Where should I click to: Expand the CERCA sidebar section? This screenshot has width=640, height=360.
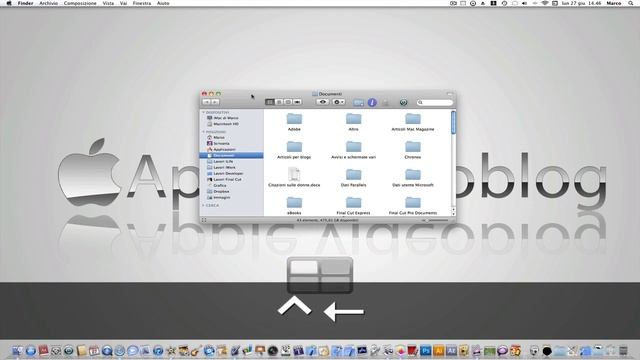point(203,205)
